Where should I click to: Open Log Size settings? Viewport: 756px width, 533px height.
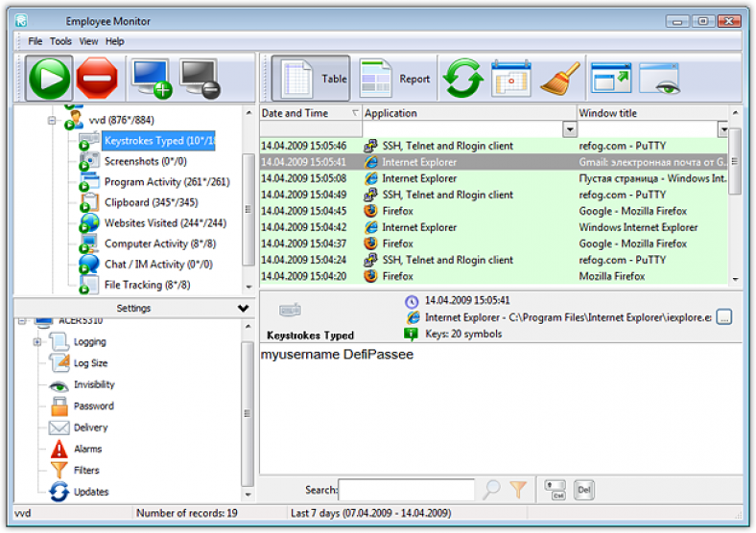(90, 363)
